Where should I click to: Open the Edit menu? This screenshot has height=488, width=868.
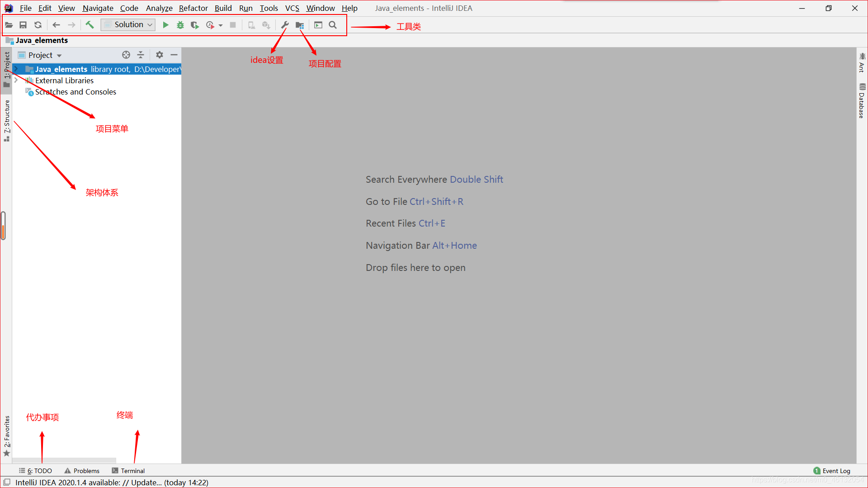click(x=45, y=8)
